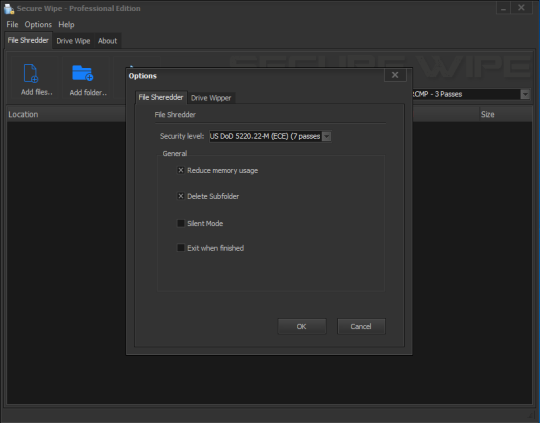Click the OK button

tap(302, 326)
